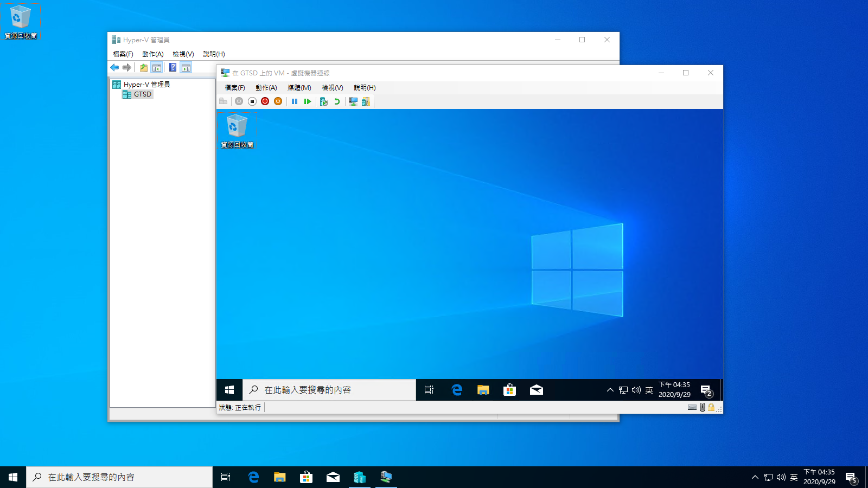This screenshot has width=868, height=488.
Task: Pause the running virtual machine
Action: pos(295,101)
